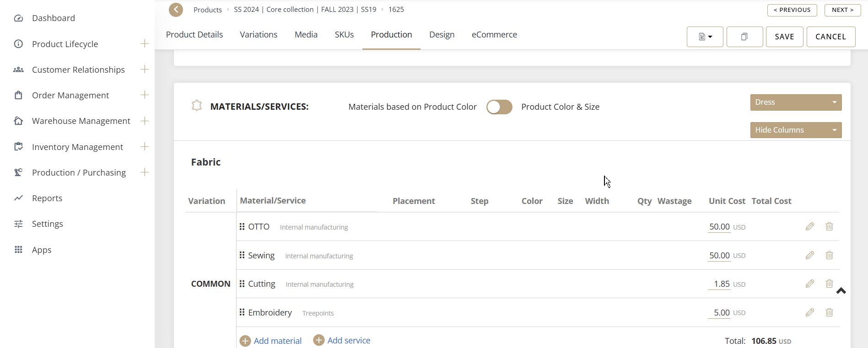Image resolution: width=868 pixels, height=348 pixels.
Task: Click the edit pencil for Embroidery row
Action: (x=809, y=313)
